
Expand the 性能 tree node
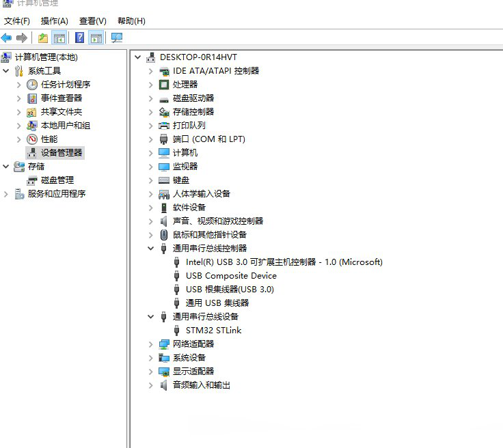click(18, 139)
